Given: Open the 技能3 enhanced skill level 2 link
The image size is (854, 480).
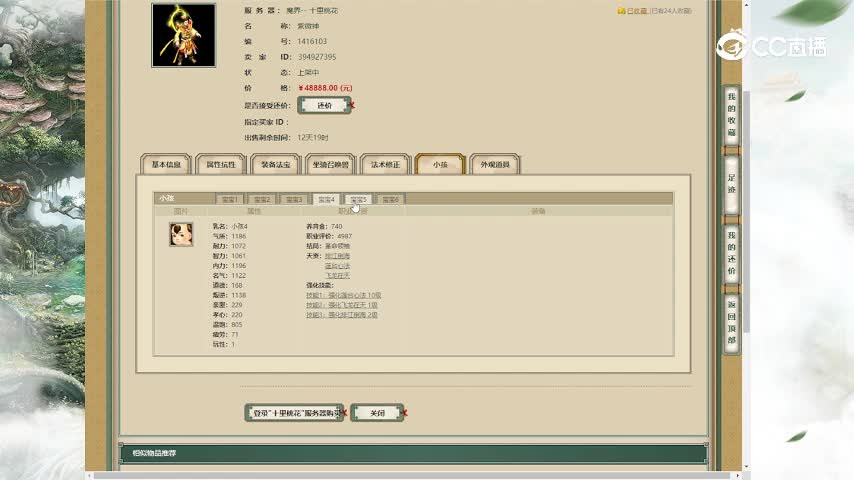Looking at the screenshot, I should click(x=341, y=315).
